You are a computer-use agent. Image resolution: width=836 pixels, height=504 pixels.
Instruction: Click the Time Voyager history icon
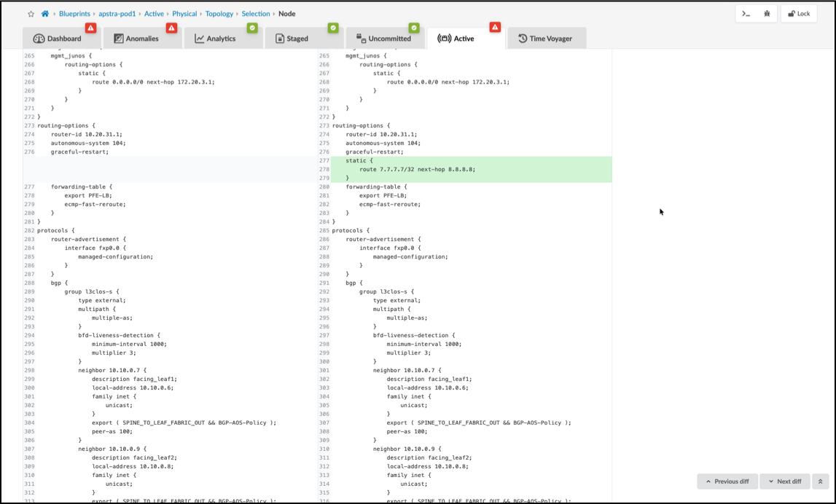pos(523,39)
